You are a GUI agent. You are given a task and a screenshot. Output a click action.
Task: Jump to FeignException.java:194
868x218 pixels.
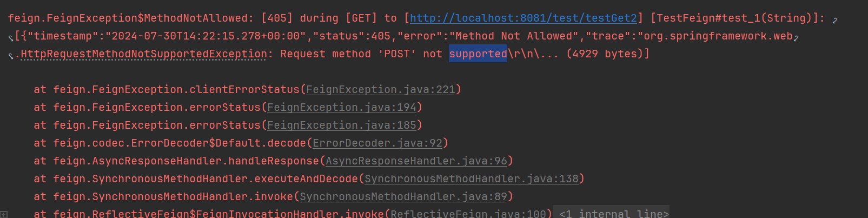(x=342, y=107)
